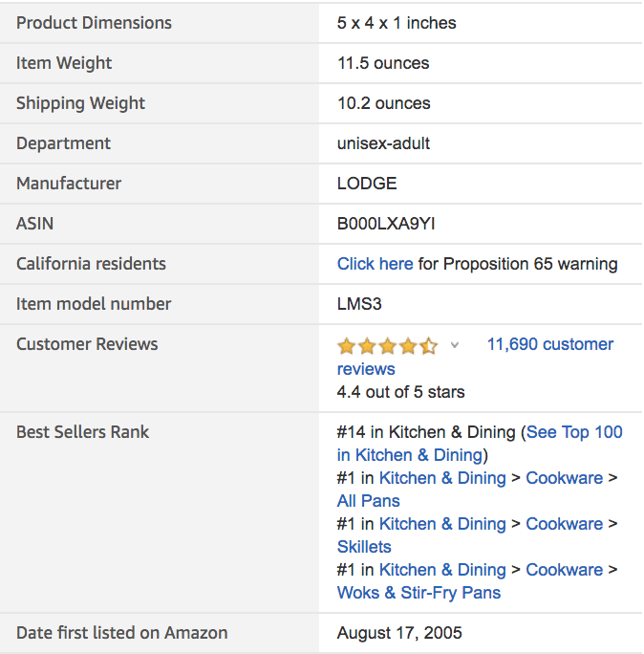This screenshot has width=644, height=654.
Task: Open the 11,690 customer reviews link
Action: [549, 344]
